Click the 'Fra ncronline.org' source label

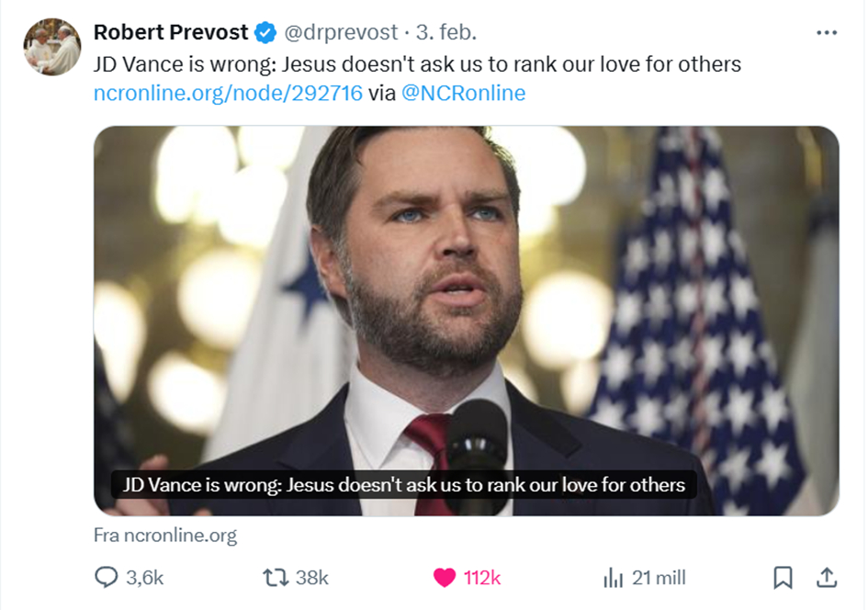pos(165,536)
